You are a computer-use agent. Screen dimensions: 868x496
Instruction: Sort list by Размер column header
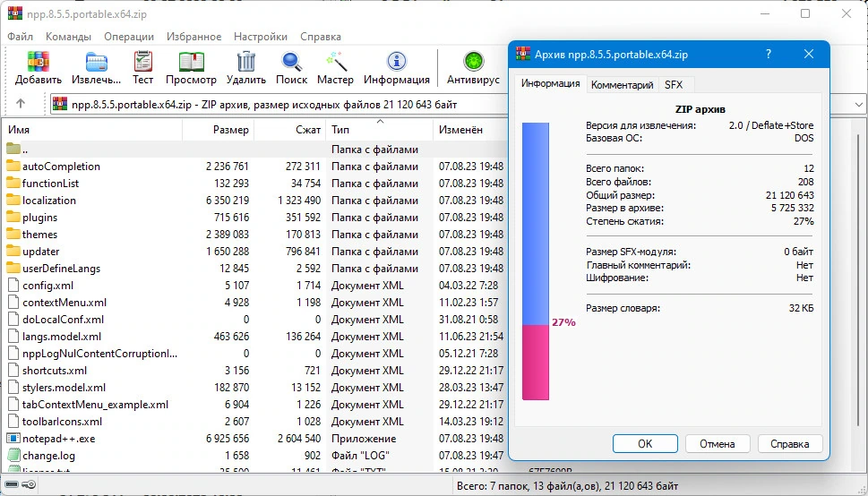pos(218,130)
